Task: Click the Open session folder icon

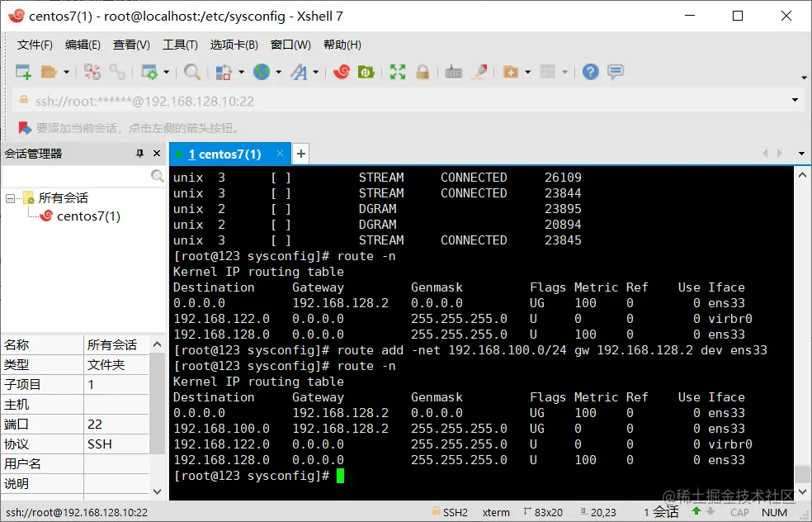Action: click(49, 72)
